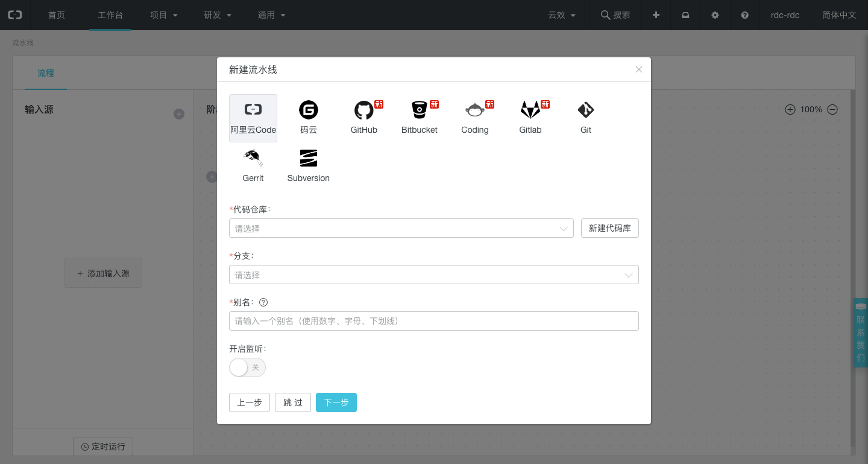
Task: Click the 下一步 button
Action: 336,402
